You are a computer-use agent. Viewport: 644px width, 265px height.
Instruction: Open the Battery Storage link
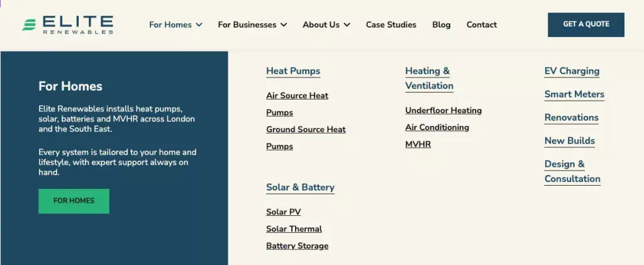(297, 245)
